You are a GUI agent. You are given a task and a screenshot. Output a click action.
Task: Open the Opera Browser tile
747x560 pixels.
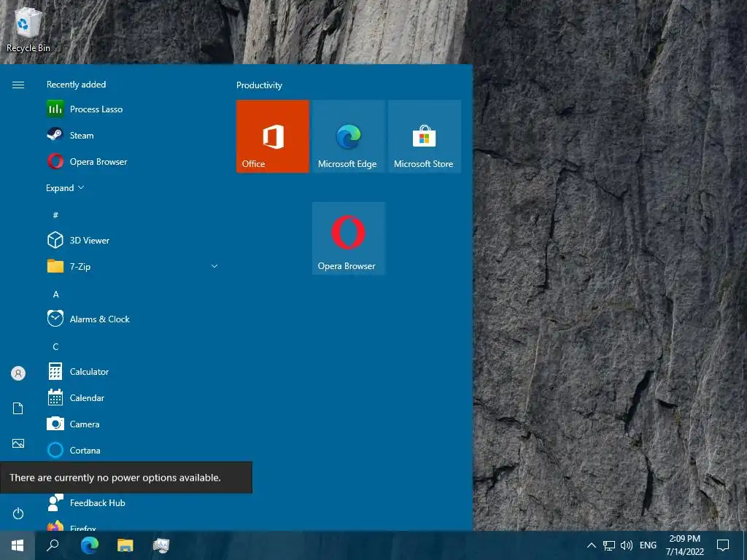click(x=348, y=238)
